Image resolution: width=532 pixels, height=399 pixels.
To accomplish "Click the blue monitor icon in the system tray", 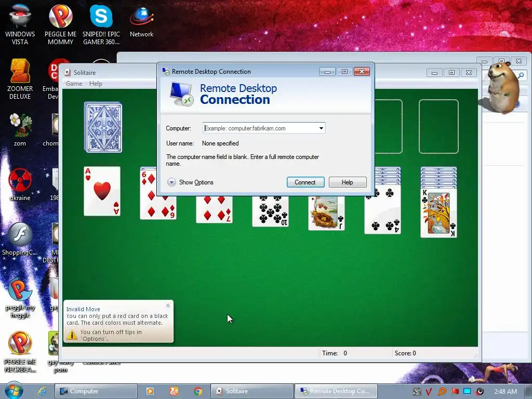I will coord(467,391).
